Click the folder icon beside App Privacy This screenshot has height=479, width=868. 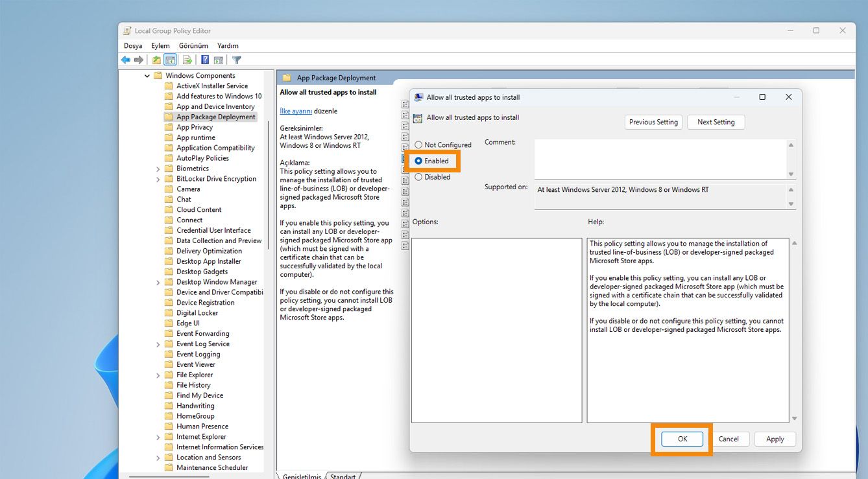169,128
